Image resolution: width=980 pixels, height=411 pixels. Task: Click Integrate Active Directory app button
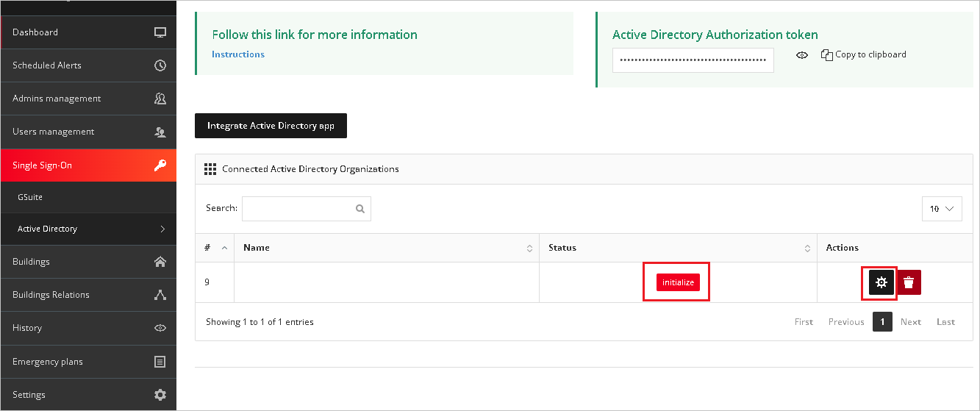click(x=271, y=126)
